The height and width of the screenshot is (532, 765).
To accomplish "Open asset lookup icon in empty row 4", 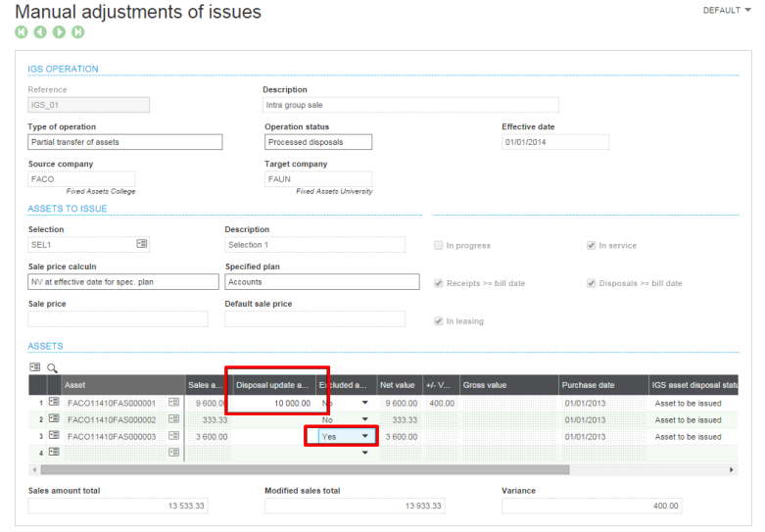I will coord(173,453).
